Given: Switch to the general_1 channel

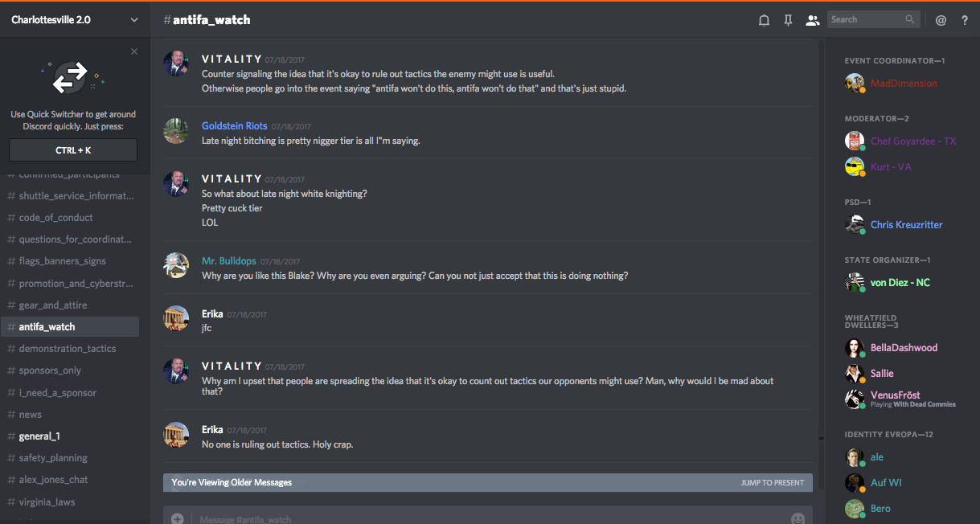Looking at the screenshot, I should 39,436.
